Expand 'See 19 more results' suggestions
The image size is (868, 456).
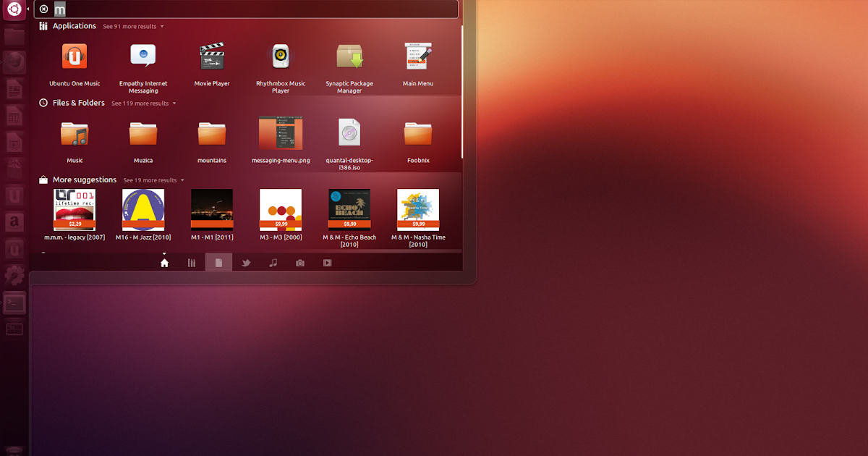pyautogui.click(x=153, y=180)
